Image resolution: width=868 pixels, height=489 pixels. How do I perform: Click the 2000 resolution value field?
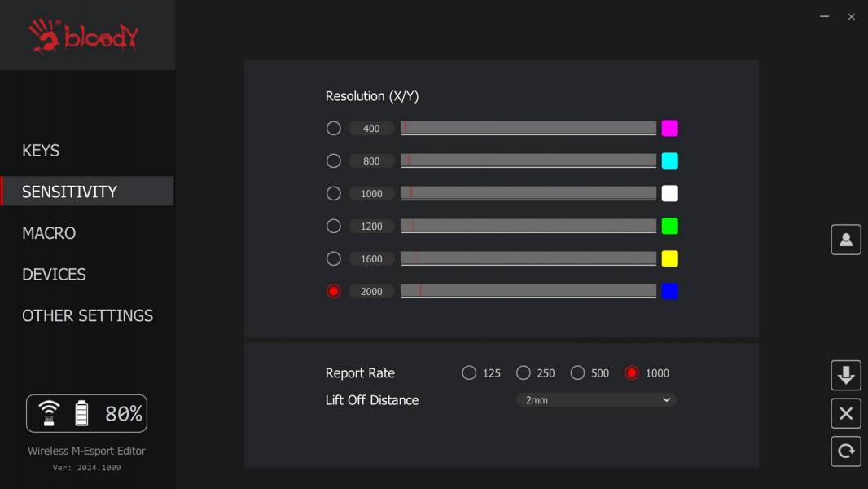tap(371, 291)
